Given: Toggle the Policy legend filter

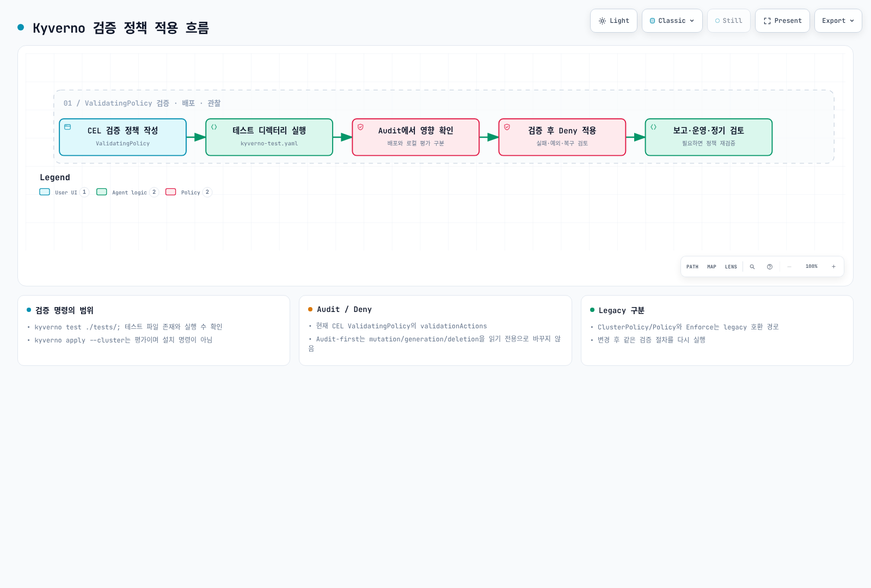Looking at the screenshot, I should pyautogui.click(x=188, y=192).
